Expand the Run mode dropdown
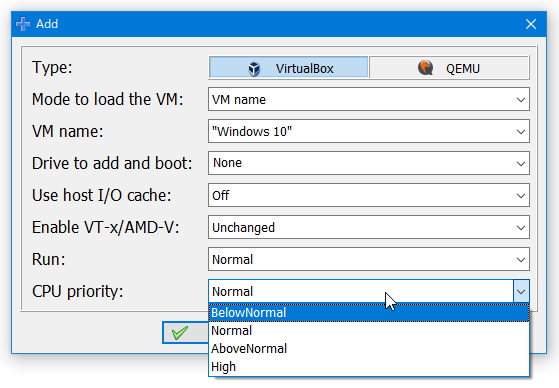The width and height of the screenshot is (559, 388). (369, 259)
